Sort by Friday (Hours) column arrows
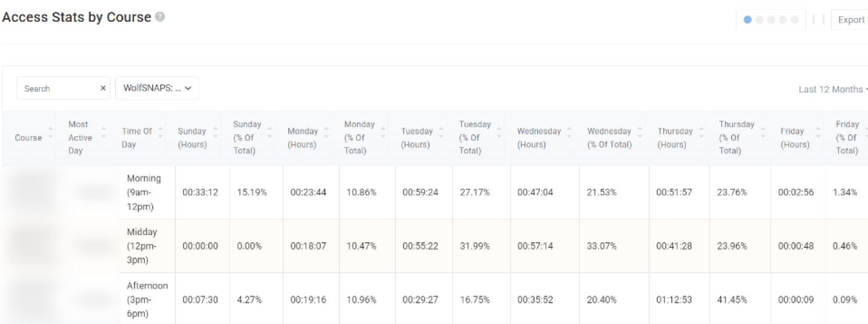The image size is (868, 324). click(818, 138)
